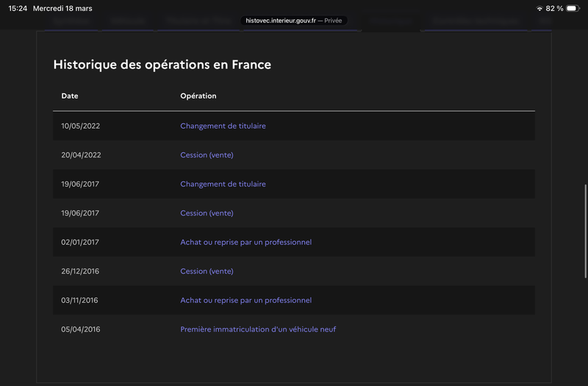
Task: Open Première immatriculation d'un véhicule neuf
Action: click(258, 329)
